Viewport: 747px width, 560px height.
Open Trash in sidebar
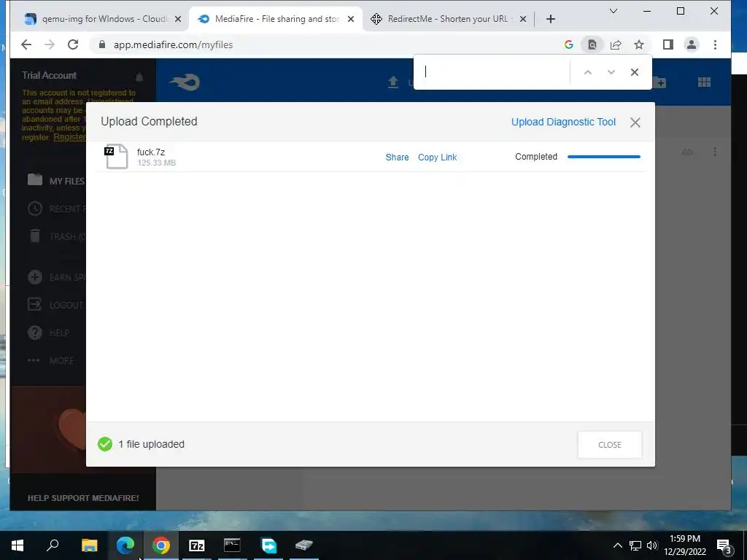(x=56, y=236)
